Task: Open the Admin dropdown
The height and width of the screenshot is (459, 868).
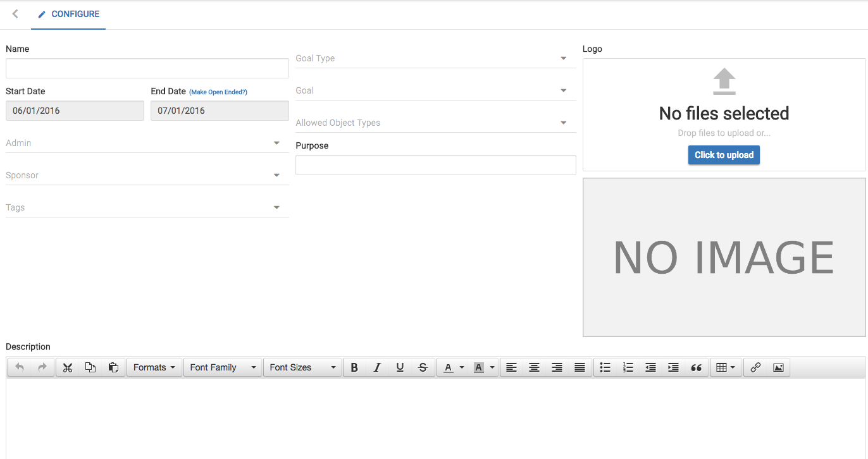Action: point(147,143)
